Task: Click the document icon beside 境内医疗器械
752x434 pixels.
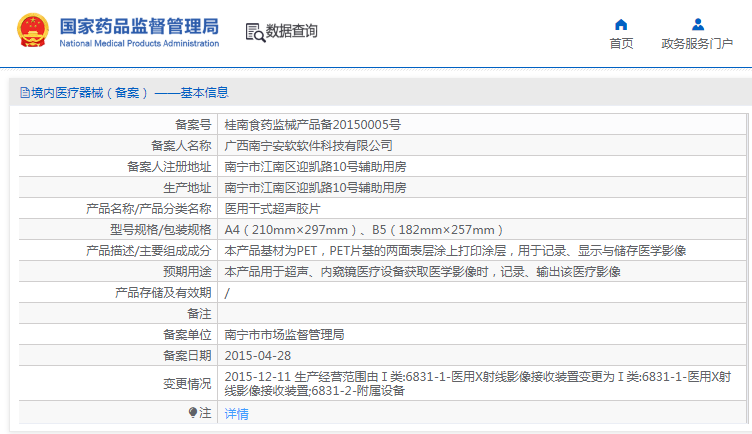Action: click(x=24, y=93)
